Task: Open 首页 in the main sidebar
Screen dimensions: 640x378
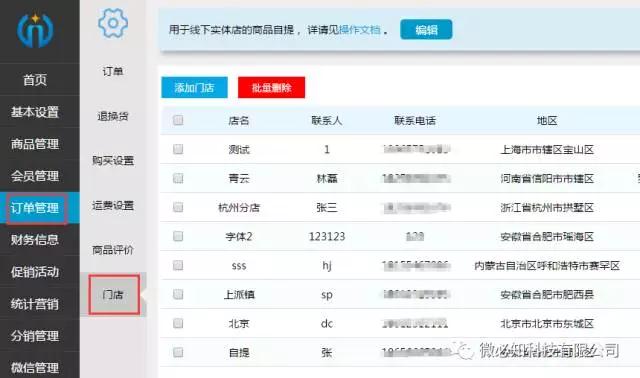Action: coord(35,80)
